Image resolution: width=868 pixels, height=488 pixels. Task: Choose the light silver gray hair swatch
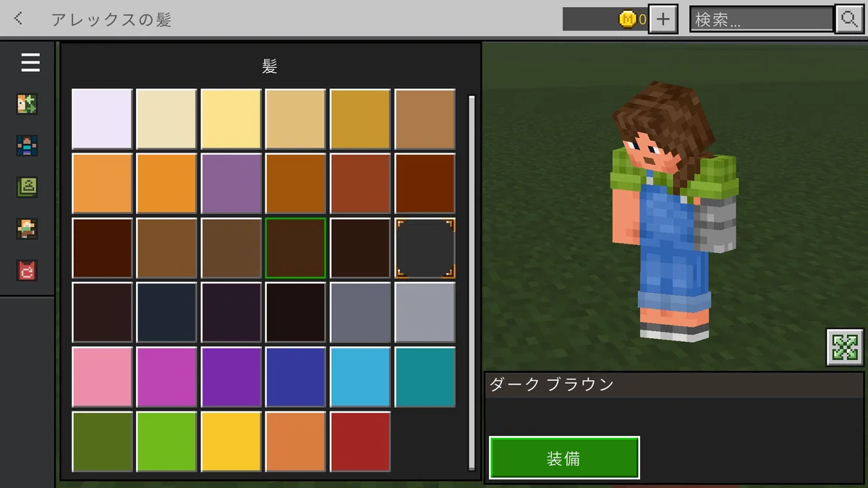click(425, 312)
